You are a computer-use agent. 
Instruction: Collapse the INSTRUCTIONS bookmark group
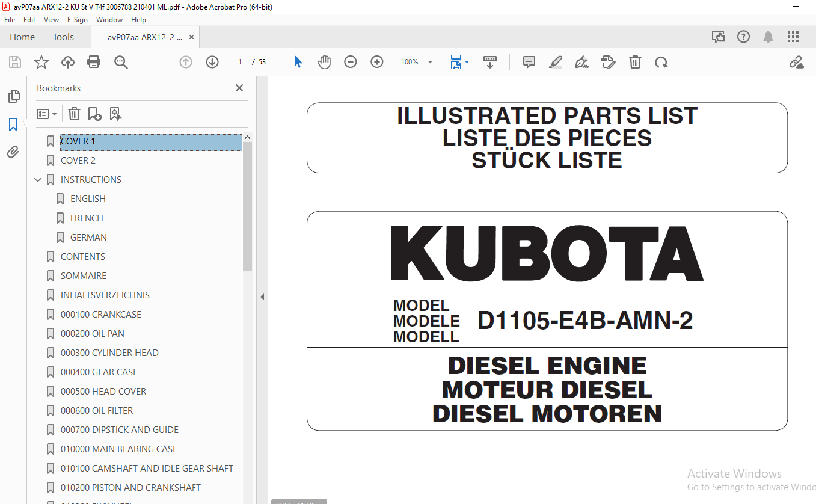[x=38, y=180]
